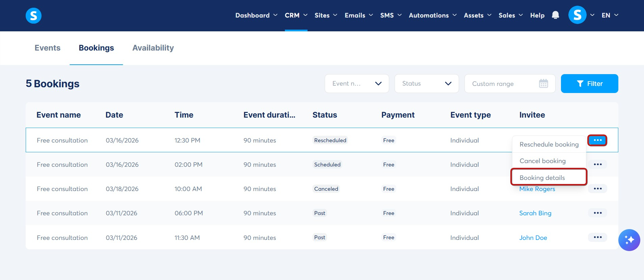Open invitee Mike Rogers link

537,189
